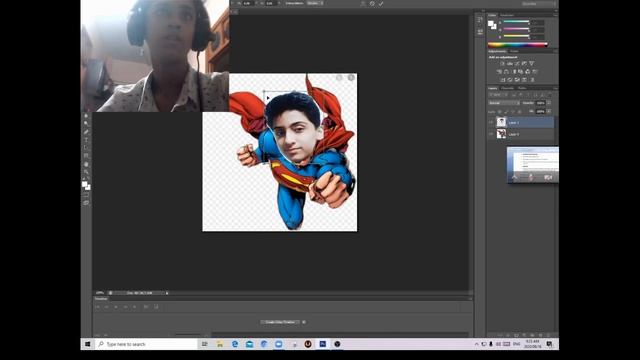Commit the transform with the checkmark

(x=381, y=3)
